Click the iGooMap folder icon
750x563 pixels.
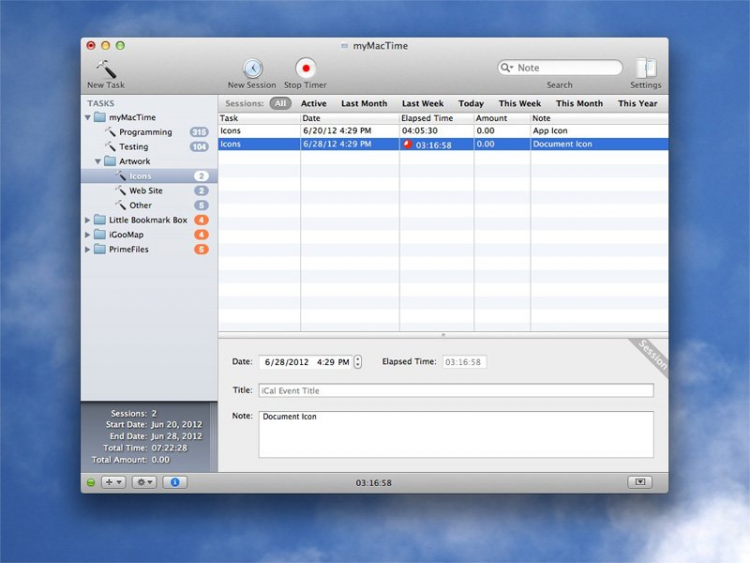[x=100, y=234]
